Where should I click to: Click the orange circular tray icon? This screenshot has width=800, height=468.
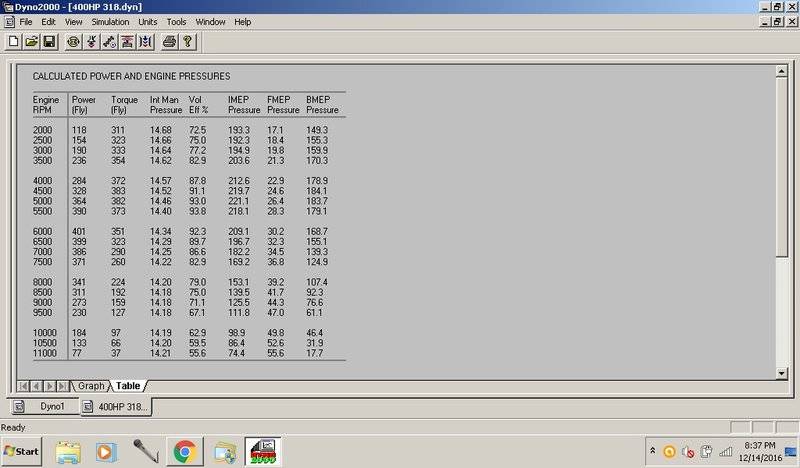point(669,452)
